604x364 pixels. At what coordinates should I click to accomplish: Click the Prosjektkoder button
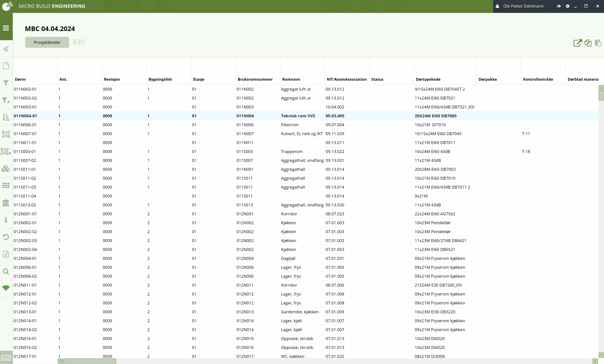pyautogui.click(x=47, y=42)
